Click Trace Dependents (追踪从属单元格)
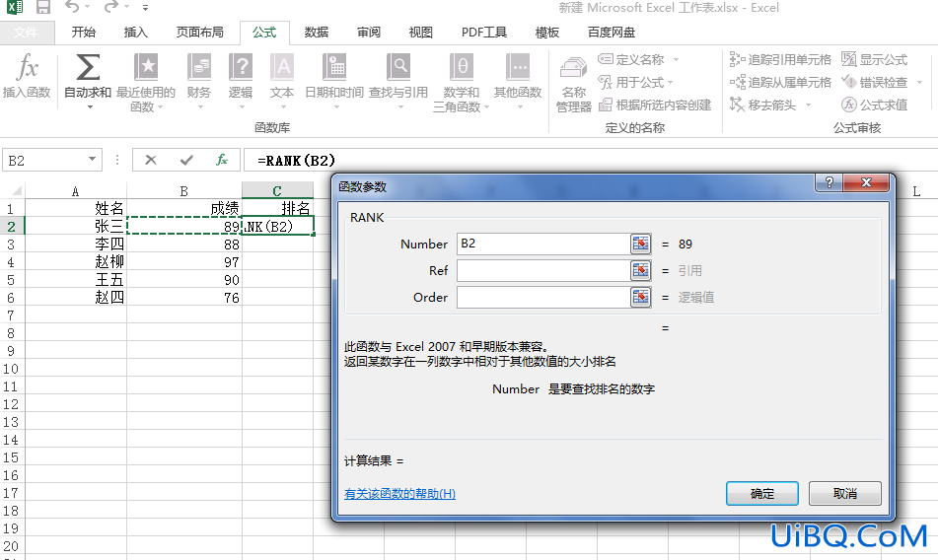Viewport: 938px width, 560px height. [x=780, y=82]
